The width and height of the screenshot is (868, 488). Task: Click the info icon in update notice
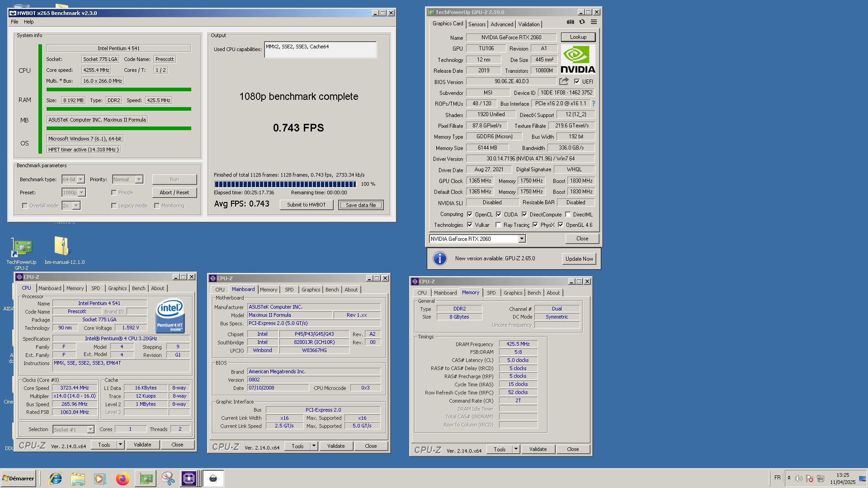[x=440, y=258]
